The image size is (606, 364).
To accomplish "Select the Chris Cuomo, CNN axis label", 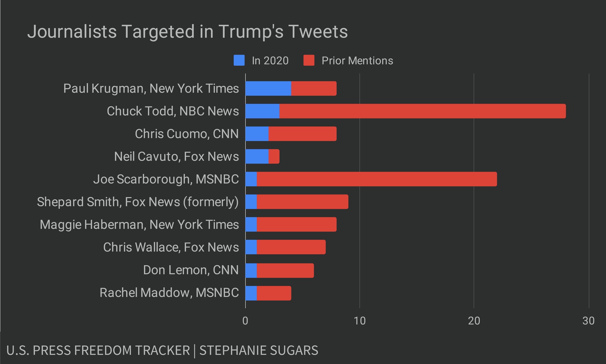I will pyautogui.click(x=187, y=134).
